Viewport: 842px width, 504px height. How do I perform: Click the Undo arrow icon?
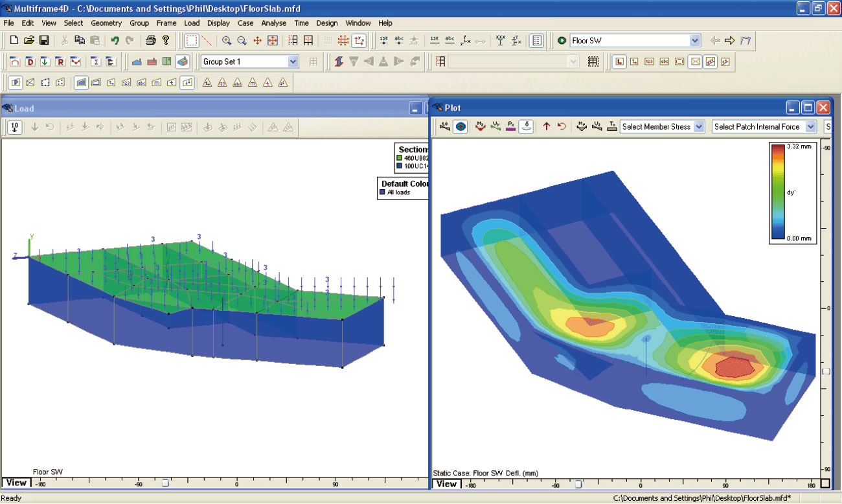point(115,40)
